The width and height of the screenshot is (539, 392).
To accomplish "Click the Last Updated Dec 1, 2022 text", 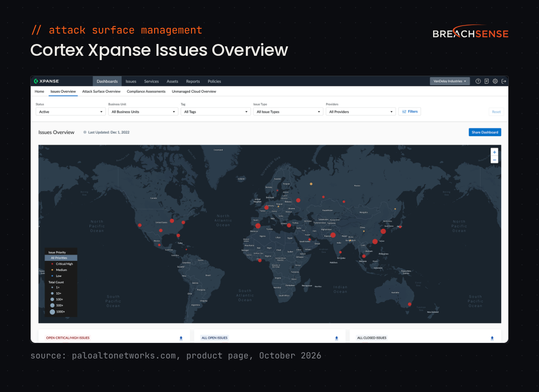I will pos(109,132).
